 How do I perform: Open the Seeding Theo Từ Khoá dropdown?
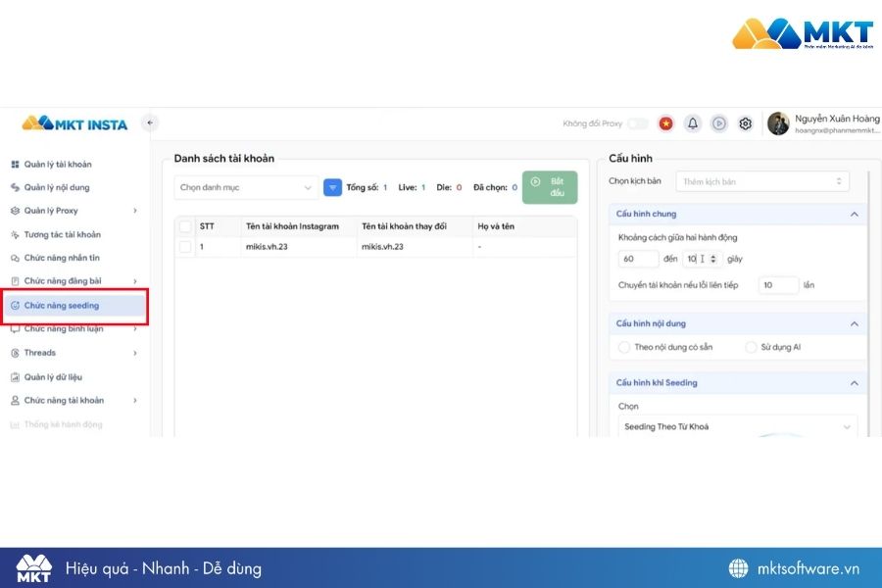[737, 426]
